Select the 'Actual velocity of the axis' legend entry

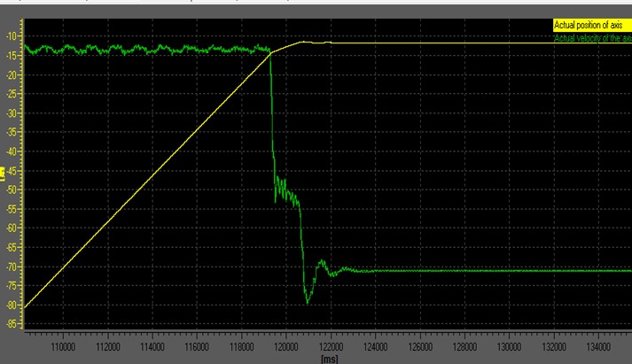pos(590,38)
